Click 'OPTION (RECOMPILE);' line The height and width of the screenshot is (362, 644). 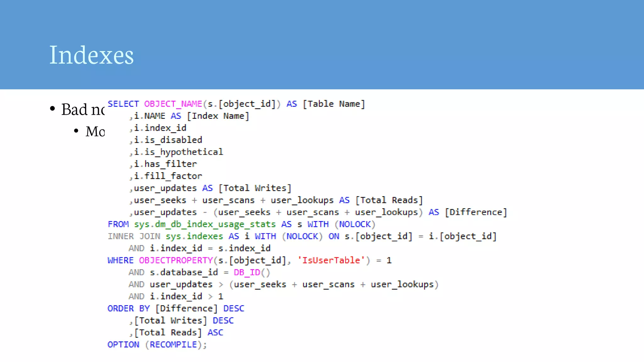pyautogui.click(x=157, y=345)
